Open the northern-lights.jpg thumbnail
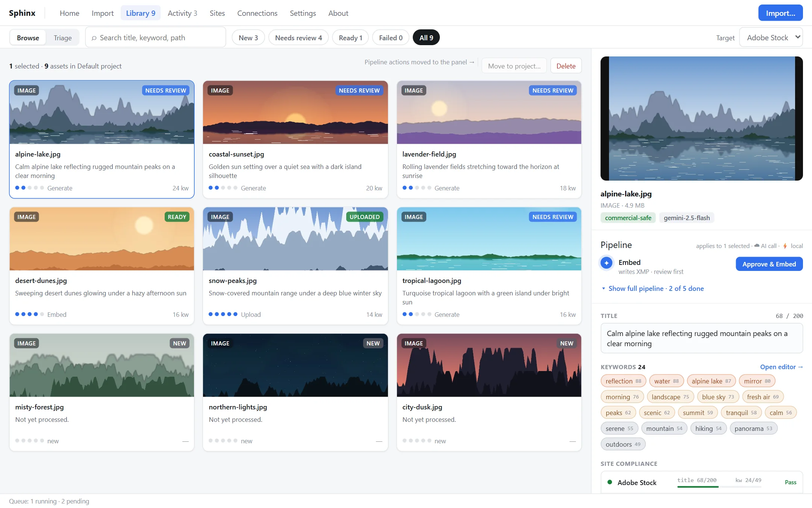This screenshot has height=508, width=812. coord(295,365)
